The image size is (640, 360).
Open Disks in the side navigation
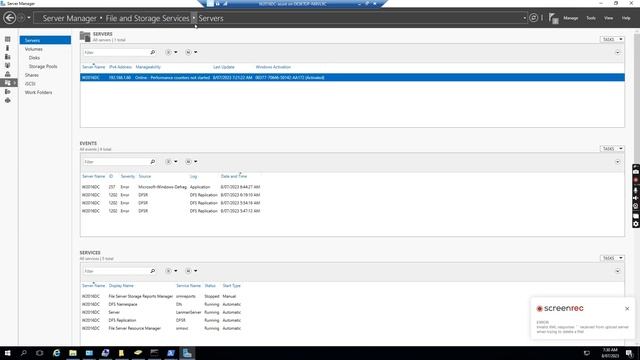[x=34, y=58]
